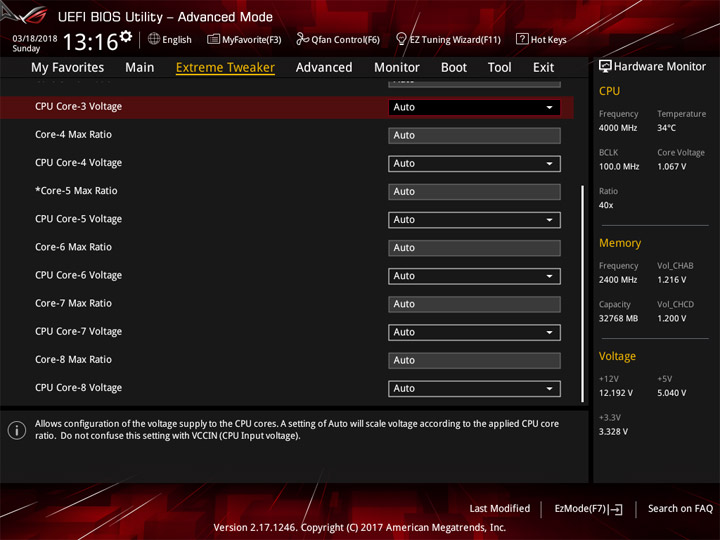Screen dimensions: 720x540
Task: Open the Tool tab
Action: 500,68
